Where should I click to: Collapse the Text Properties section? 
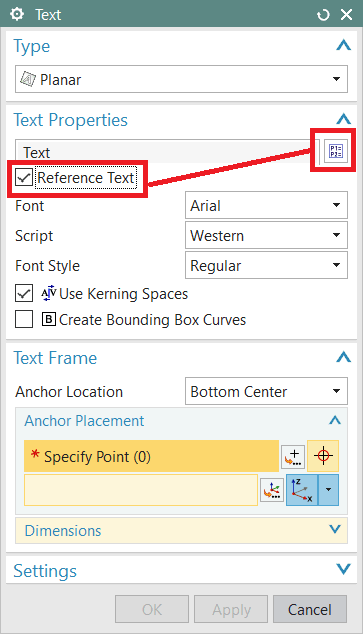[343, 119]
